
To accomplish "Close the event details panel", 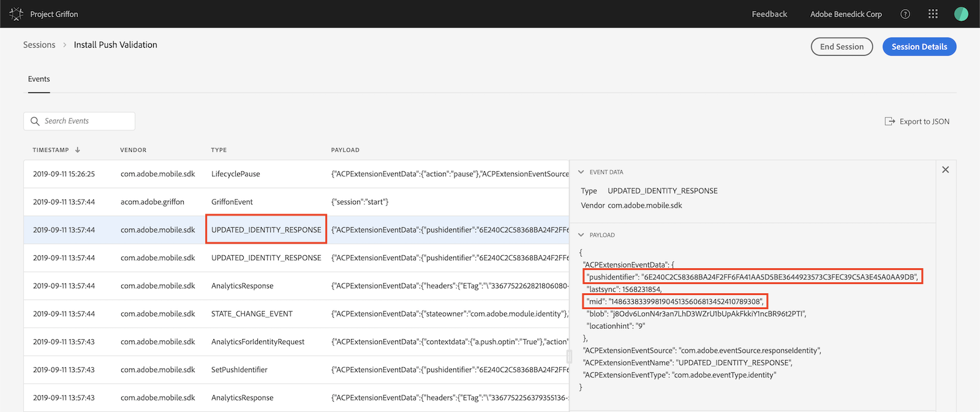I will [x=946, y=170].
